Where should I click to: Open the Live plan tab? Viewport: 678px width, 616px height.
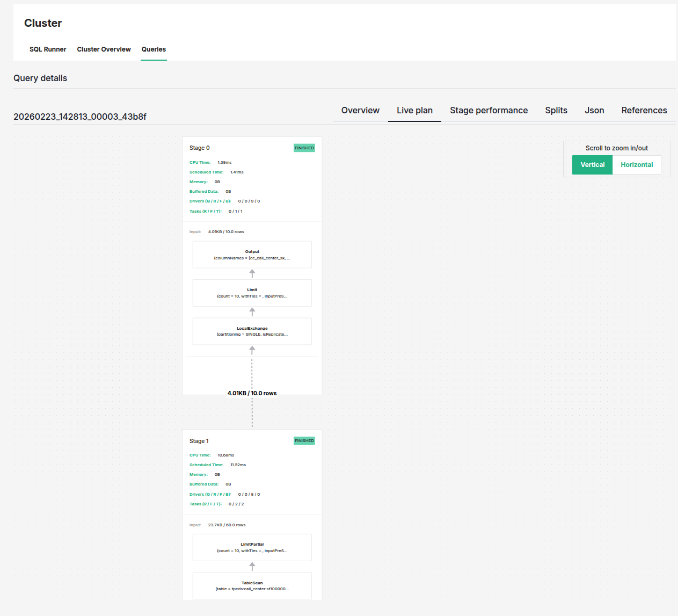point(414,110)
